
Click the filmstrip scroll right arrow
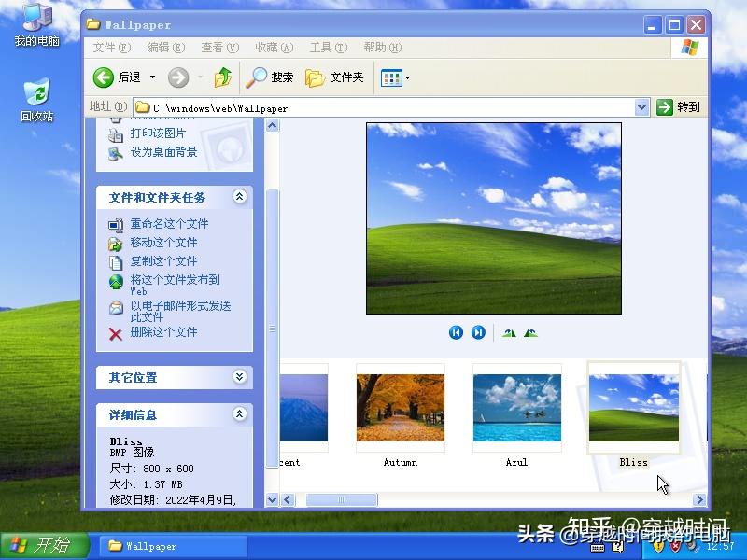click(x=699, y=500)
